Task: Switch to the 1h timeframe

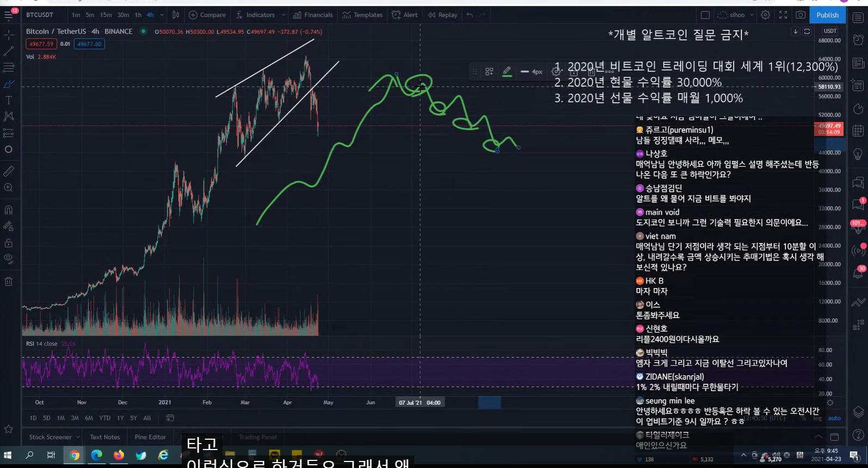Action: pyautogui.click(x=138, y=15)
